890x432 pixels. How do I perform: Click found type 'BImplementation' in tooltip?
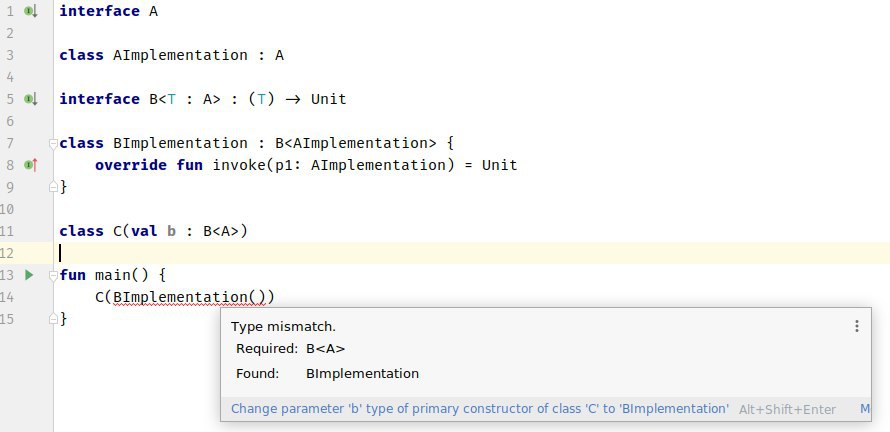click(362, 374)
